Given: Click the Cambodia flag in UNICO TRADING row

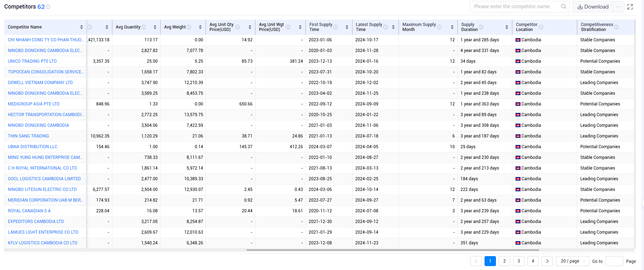Looking at the screenshot, I should click(x=518, y=61).
